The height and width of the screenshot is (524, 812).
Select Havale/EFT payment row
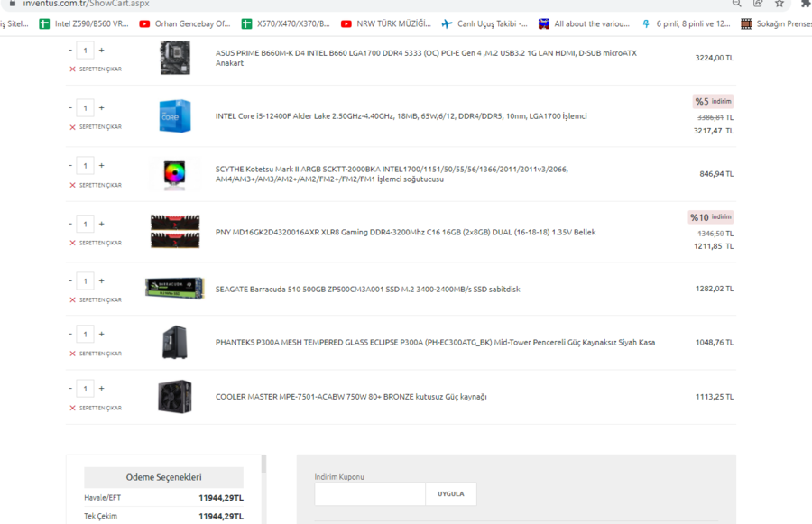[163, 498]
